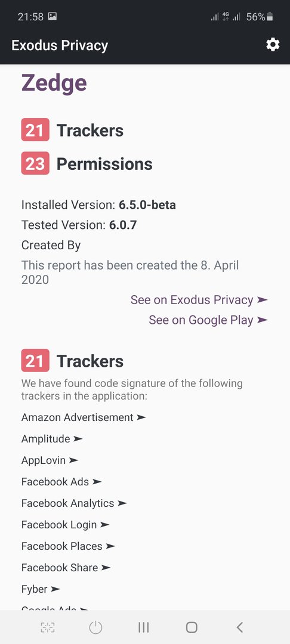Tap the Permissions heading
The height and width of the screenshot is (644, 290).
click(104, 164)
